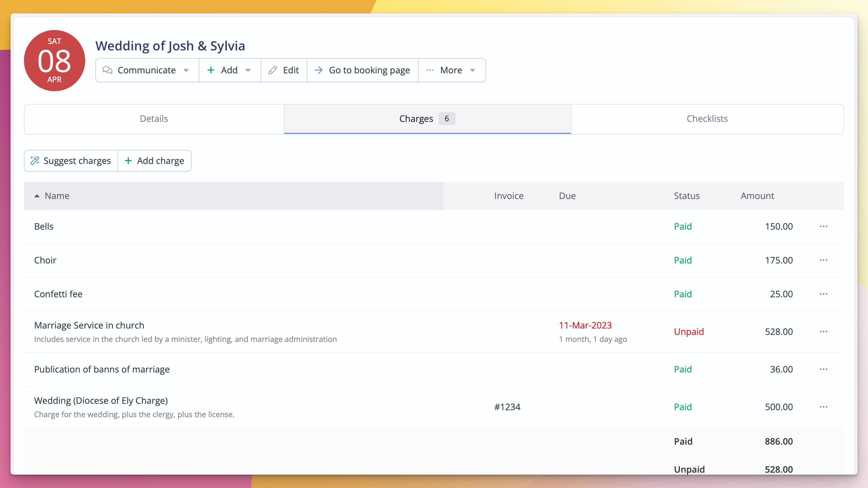This screenshot has width=868, height=488.
Task: Open the Add dropdown menu
Action: click(x=230, y=70)
